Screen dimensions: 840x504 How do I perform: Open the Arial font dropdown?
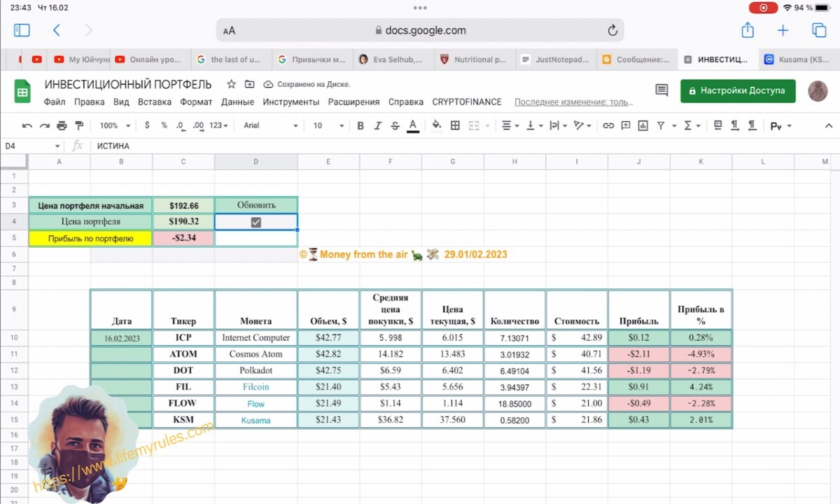[271, 125]
